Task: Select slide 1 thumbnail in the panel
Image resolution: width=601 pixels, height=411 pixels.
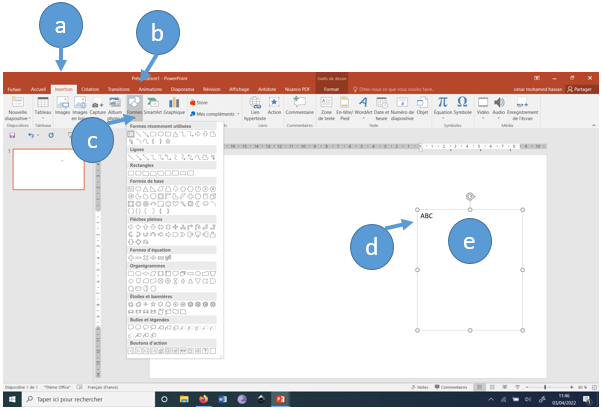Action: tap(47, 169)
